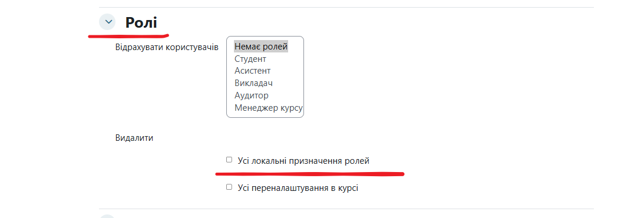The image size is (644, 218).
Task: Click the Усі переналаштування в курсі label text
Action: click(x=298, y=188)
